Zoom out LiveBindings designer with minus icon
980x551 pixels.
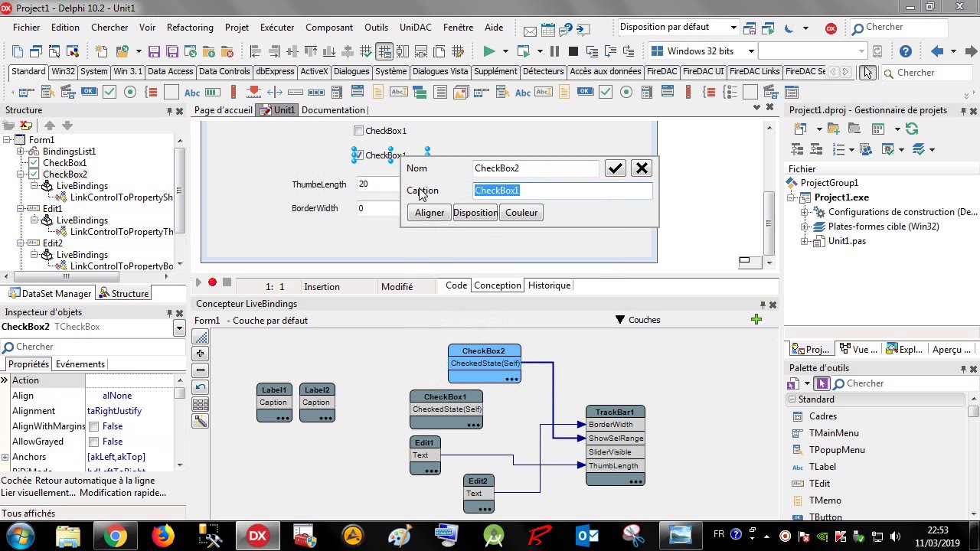coord(201,370)
